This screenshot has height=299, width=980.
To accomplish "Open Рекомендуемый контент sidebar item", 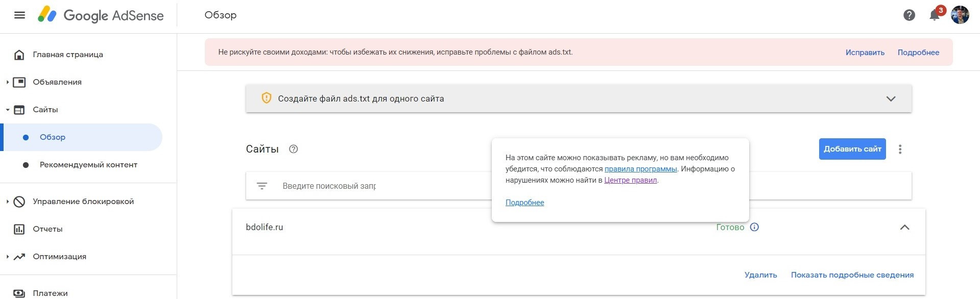I will (88, 165).
